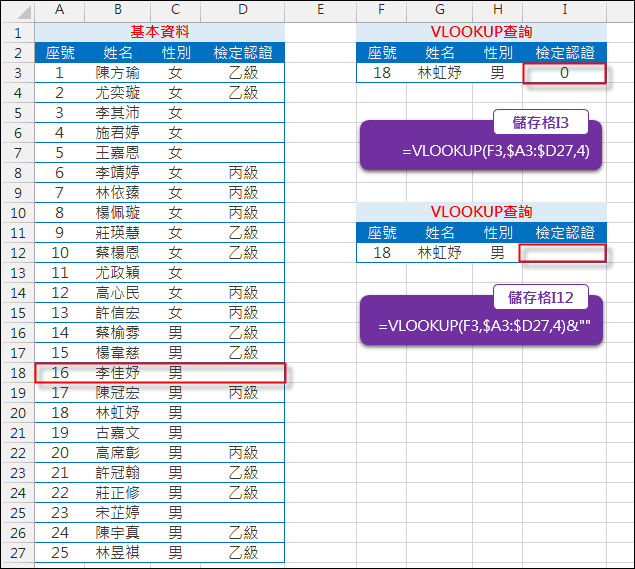This screenshot has height=569, width=635.
Task: Select the name cell 李靖婷
Action: [117, 173]
